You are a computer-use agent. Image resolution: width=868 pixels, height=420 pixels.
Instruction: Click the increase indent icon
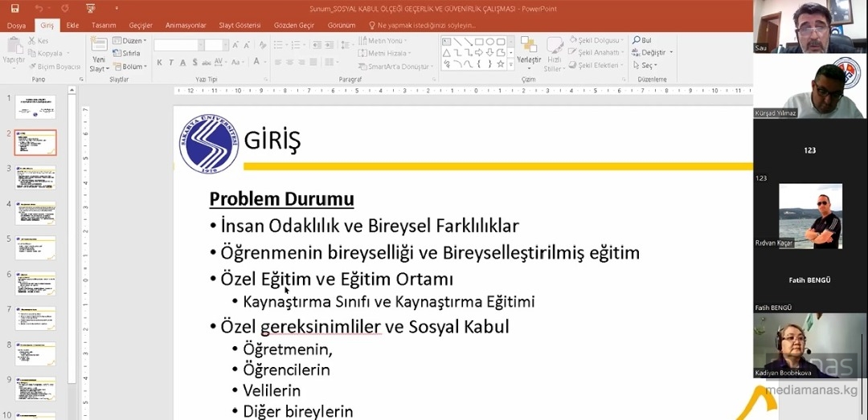[330, 46]
